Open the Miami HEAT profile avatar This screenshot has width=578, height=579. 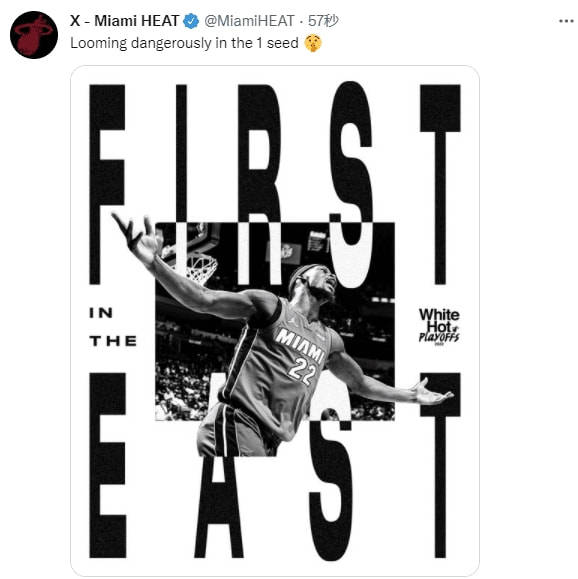(x=34, y=35)
